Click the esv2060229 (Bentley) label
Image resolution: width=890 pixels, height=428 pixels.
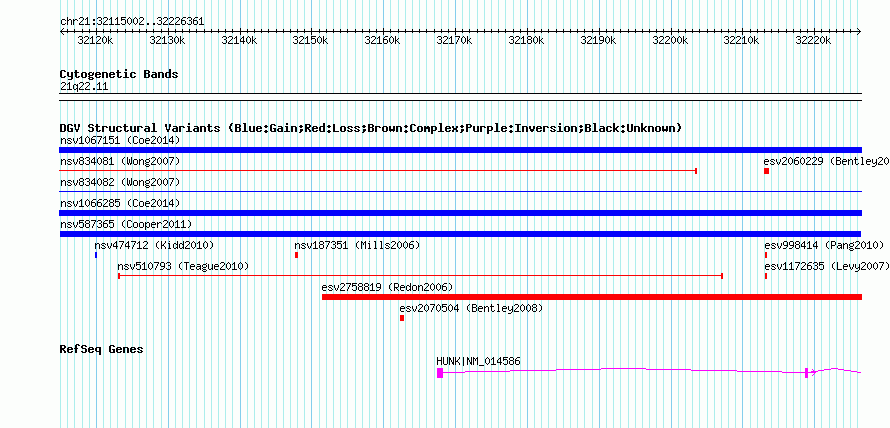[826, 162]
